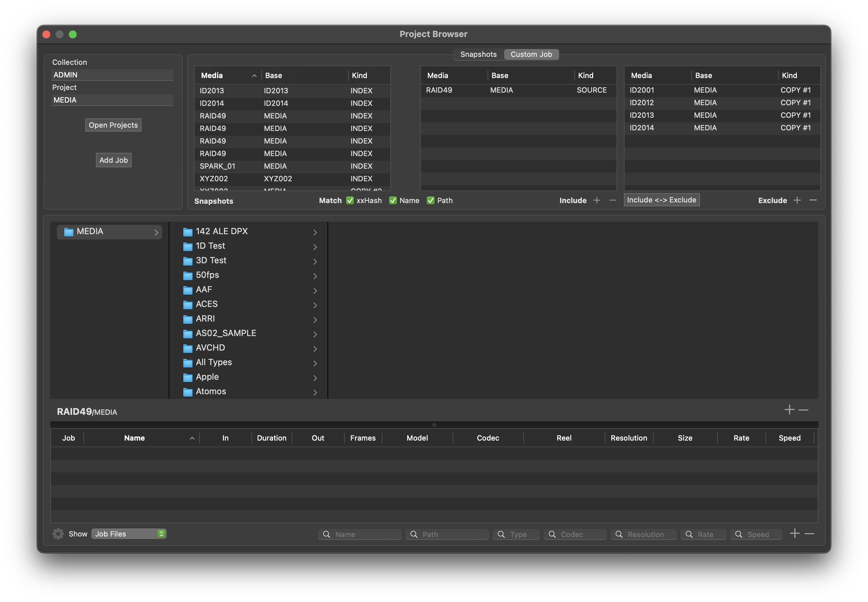868x602 pixels.
Task: Expand the ARRI folder chevron
Action: (315, 320)
